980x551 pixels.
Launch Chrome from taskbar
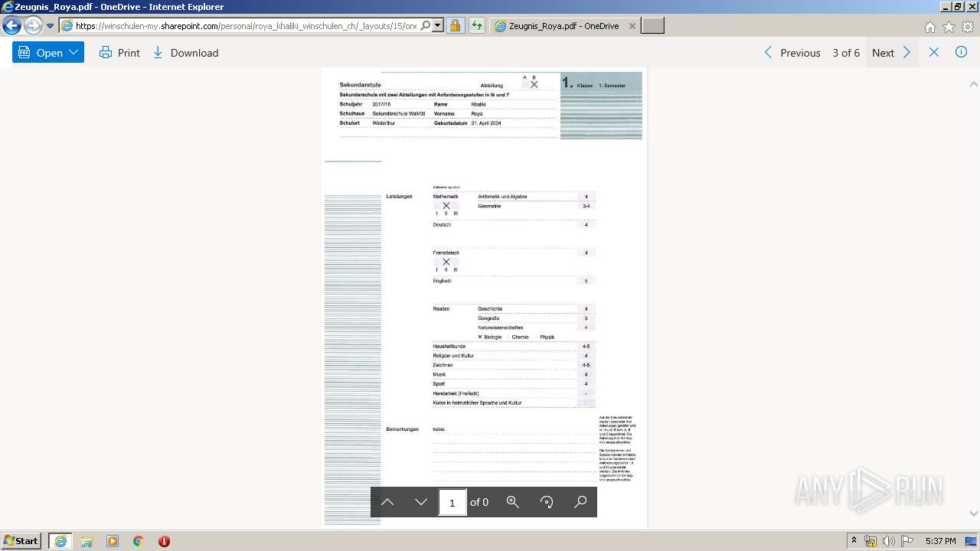138,541
